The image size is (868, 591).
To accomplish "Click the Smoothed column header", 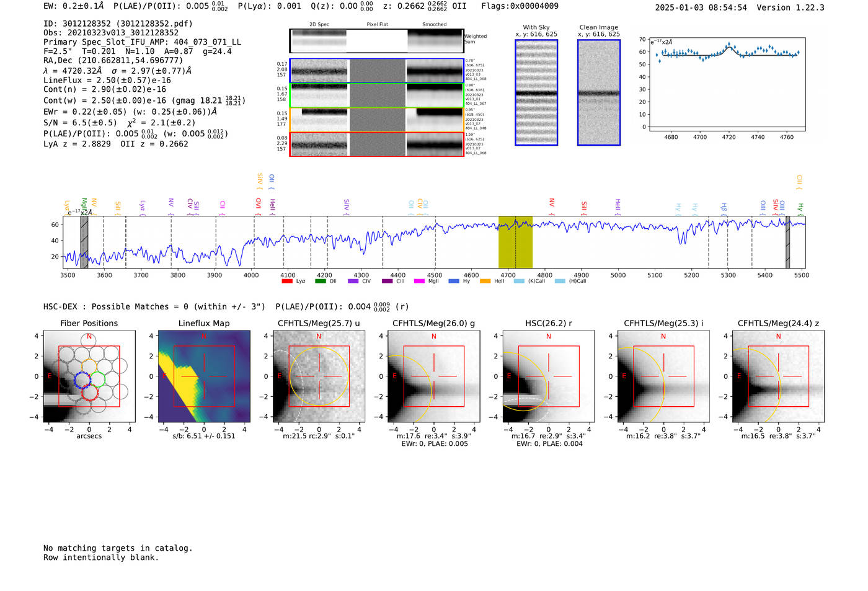I will coord(435,25).
